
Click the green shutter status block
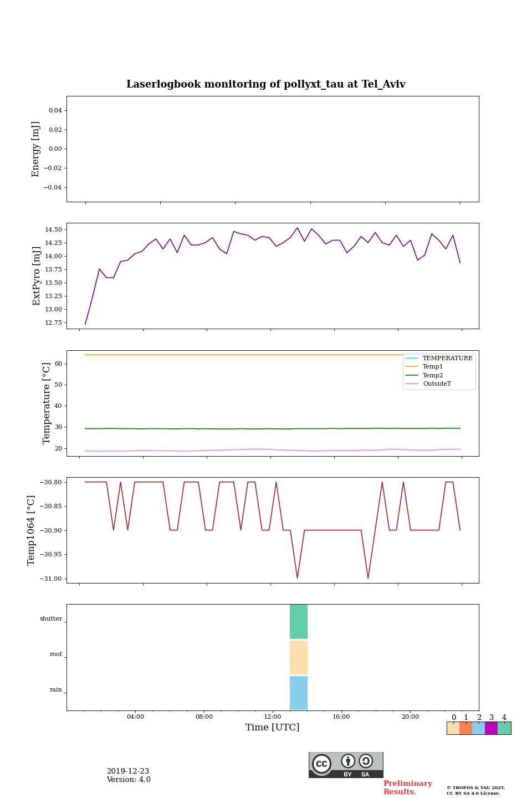[x=299, y=621]
